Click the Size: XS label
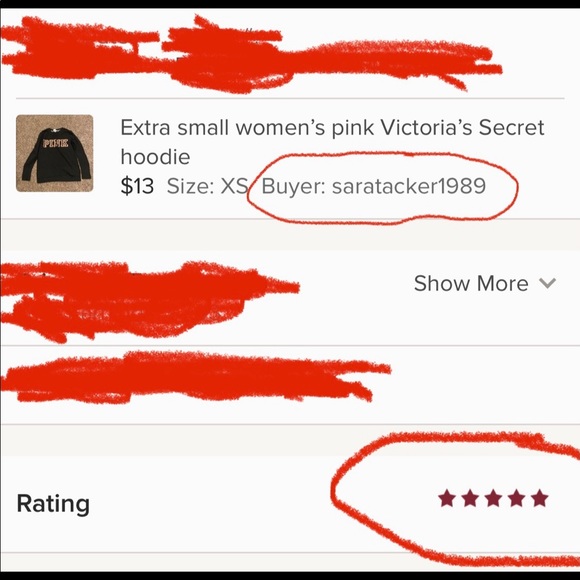The height and width of the screenshot is (580, 580). [x=207, y=186]
